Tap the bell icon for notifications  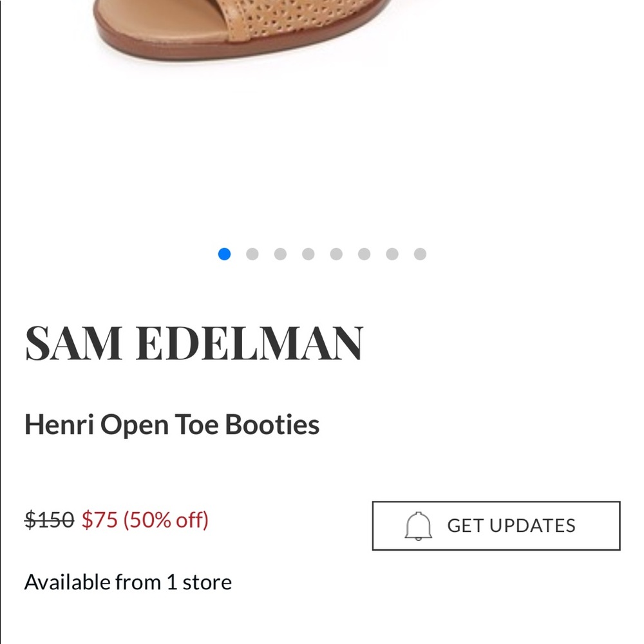coord(418,526)
